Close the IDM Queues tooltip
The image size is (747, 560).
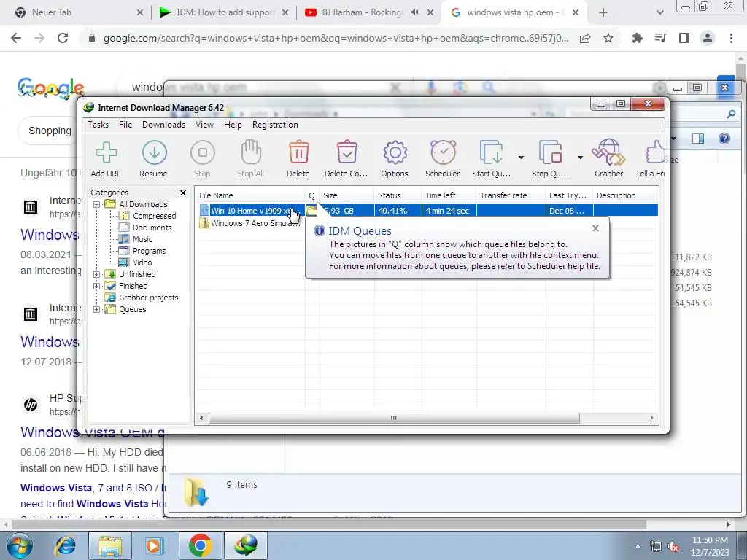point(595,228)
